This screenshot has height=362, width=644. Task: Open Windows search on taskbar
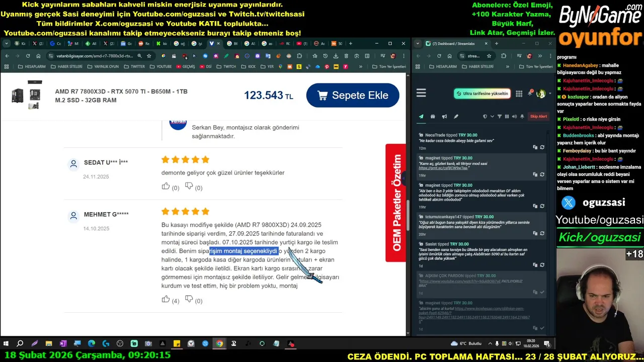click(20, 344)
